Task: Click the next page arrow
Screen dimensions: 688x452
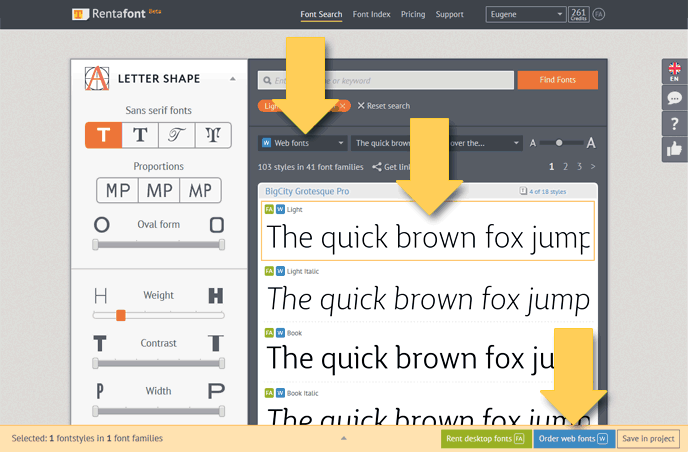Action: coord(593,167)
